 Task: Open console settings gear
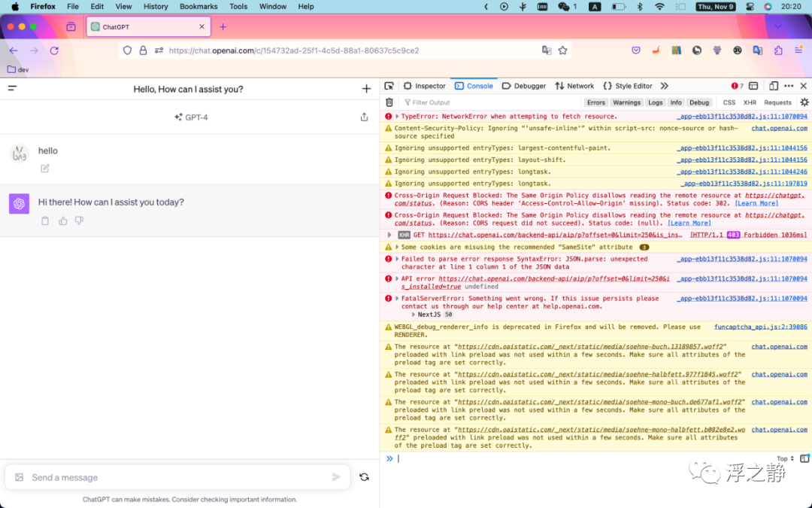(804, 102)
